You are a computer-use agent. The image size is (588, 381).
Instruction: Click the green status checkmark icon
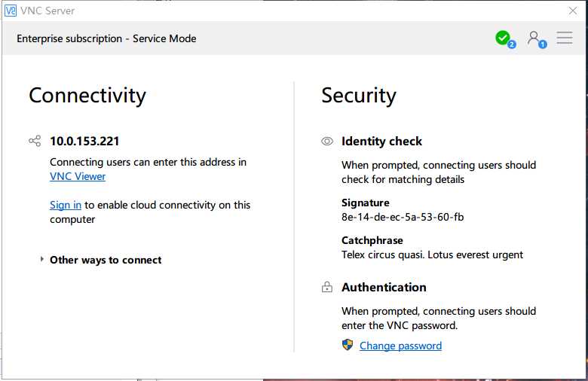tap(503, 38)
